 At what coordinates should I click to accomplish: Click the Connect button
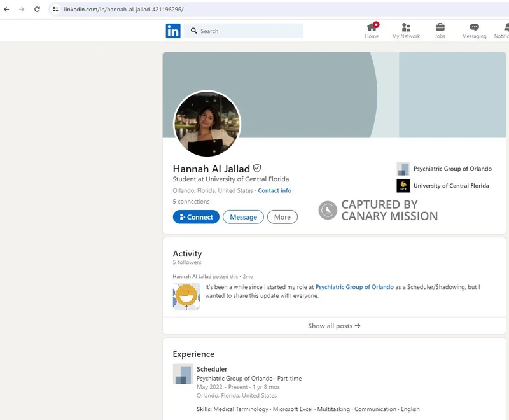pos(196,217)
